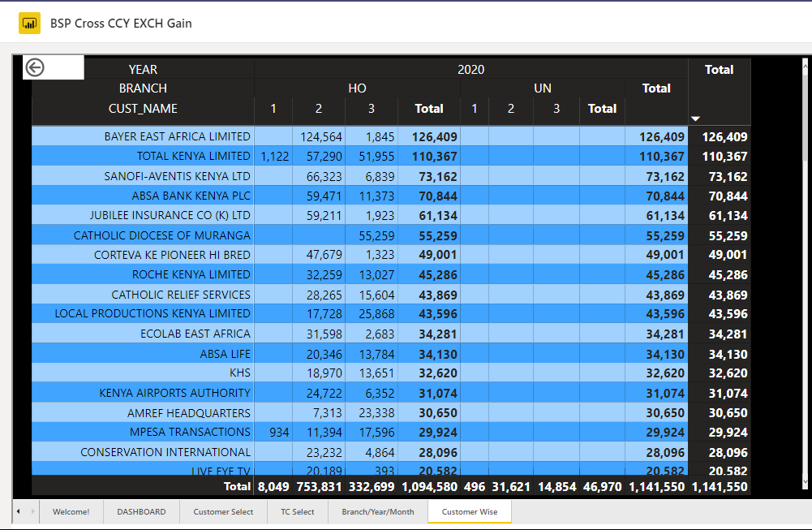Click the KHS customer name
This screenshot has height=530, width=812.
(240, 373)
